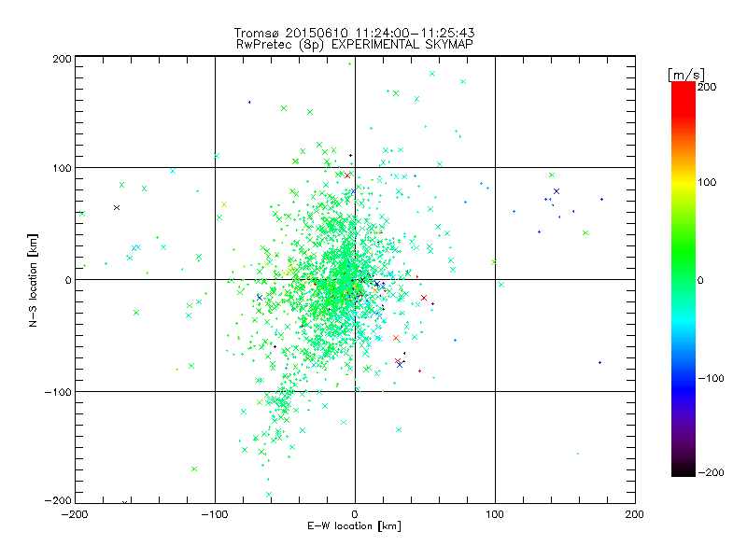
Task: Click the E-W axis "100" tick label
Action: tap(495, 514)
